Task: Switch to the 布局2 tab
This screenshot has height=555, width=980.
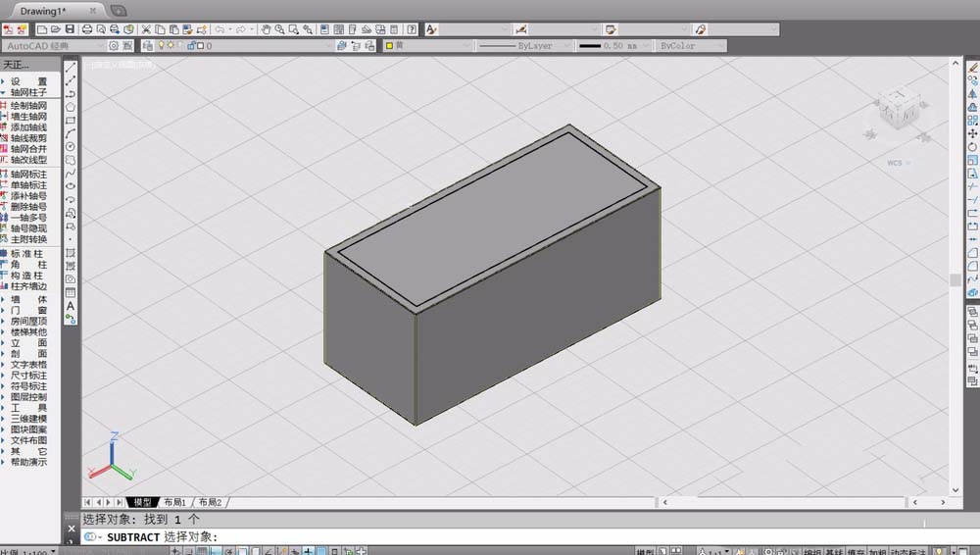Action: (x=210, y=502)
